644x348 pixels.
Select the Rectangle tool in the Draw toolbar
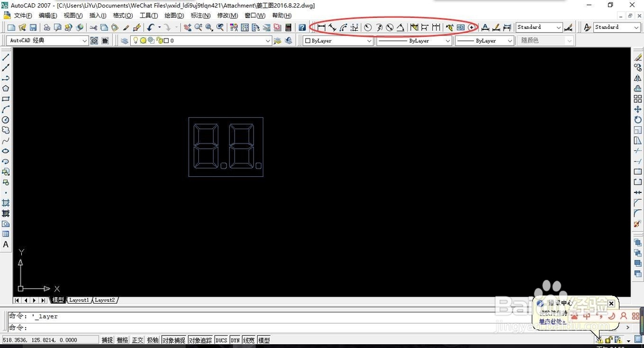[x=6, y=99]
